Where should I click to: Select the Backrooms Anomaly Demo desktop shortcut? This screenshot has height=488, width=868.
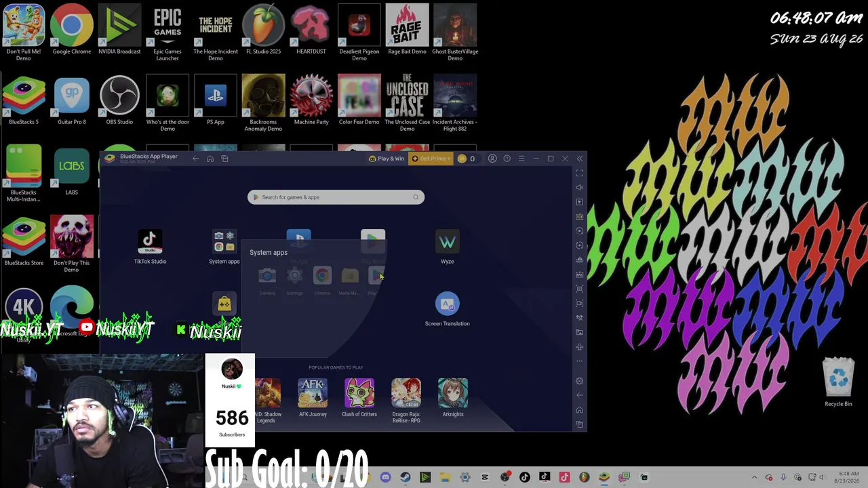[263, 104]
